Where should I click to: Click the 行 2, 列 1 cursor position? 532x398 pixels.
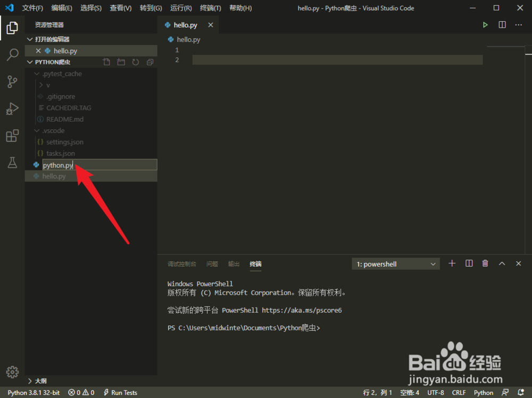coord(377,392)
